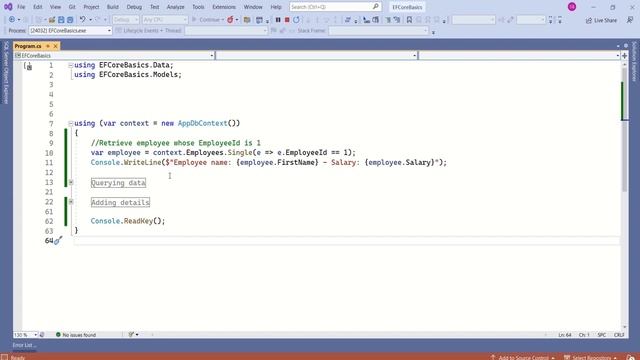Open the File menu
This screenshot has width=640, height=360.
point(21,7)
